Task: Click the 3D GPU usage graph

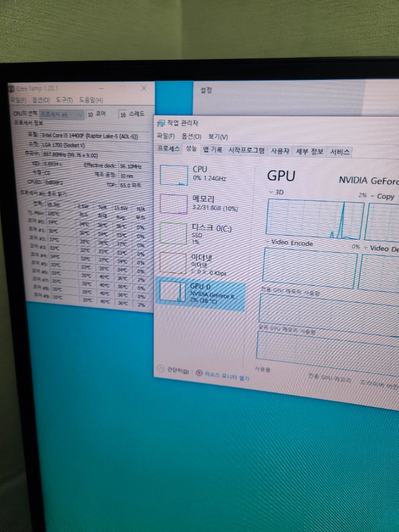Action: coord(315,219)
